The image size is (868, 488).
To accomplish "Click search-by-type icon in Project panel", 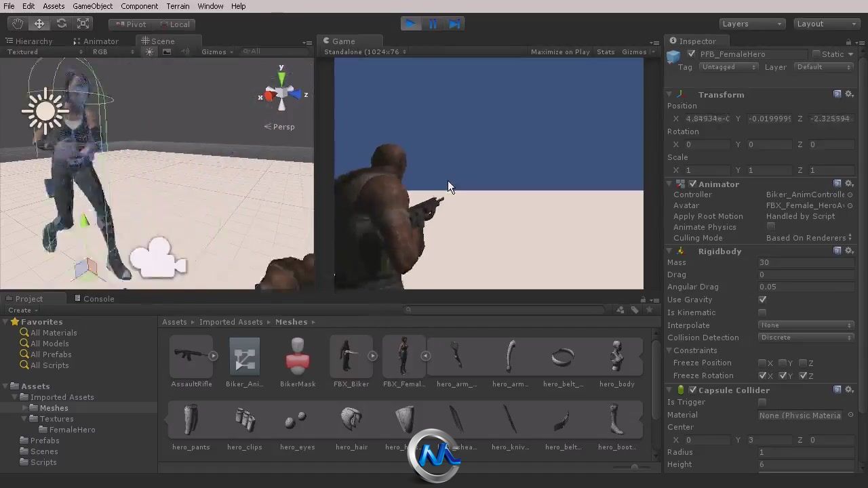I will 620,310.
